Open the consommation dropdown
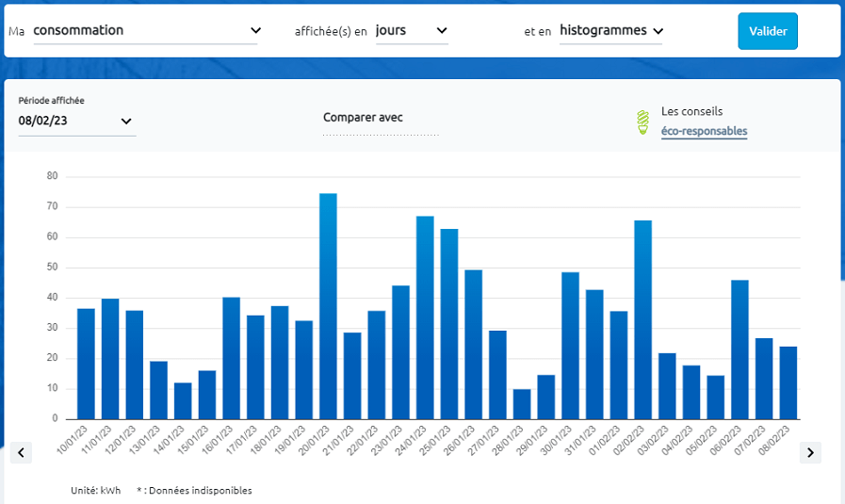Image resolution: width=845 pixels, height=504 pixels. [145, 31]
